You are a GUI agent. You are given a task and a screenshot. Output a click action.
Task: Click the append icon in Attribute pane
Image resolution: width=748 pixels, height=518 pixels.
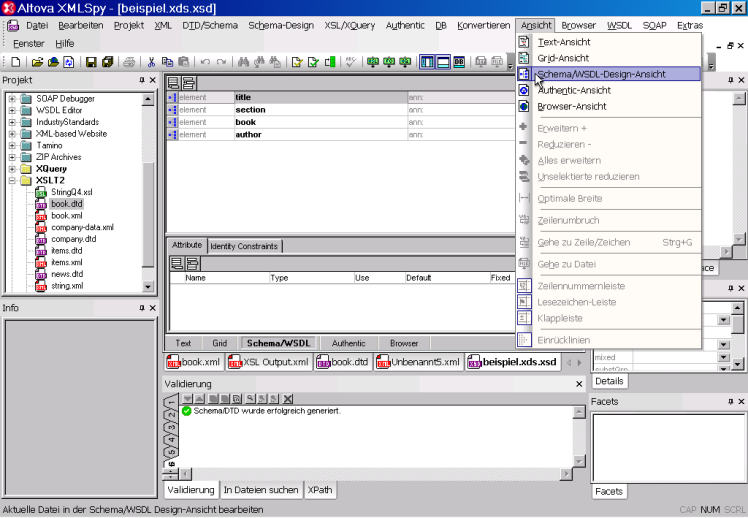[x=177, y=263]
